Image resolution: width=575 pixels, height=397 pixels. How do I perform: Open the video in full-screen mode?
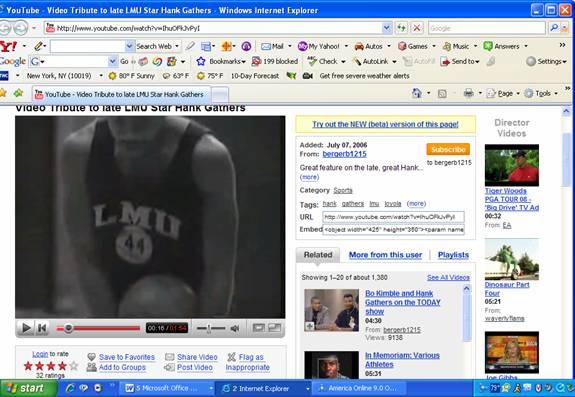point(275,328)
